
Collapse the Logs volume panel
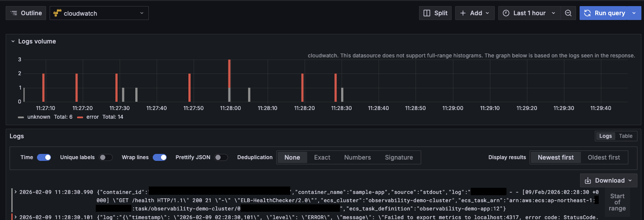pyautogui.click(x=13, y=41)
